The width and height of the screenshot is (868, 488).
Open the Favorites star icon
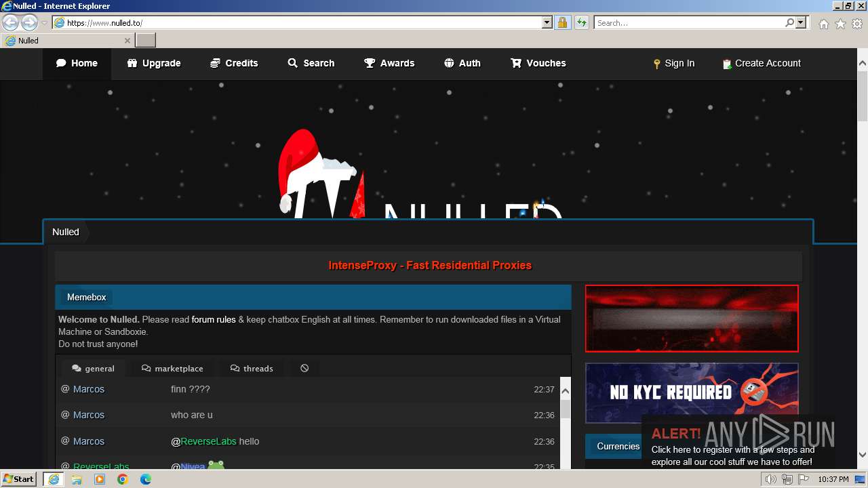(840, 24)
